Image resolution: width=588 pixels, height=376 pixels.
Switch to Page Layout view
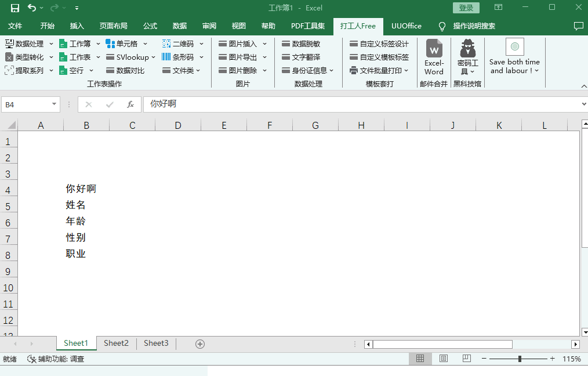[443, 359]
